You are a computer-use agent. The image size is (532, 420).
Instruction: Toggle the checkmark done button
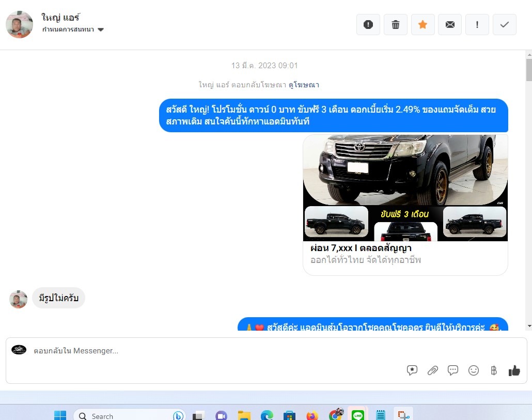[x=505, y=25]
